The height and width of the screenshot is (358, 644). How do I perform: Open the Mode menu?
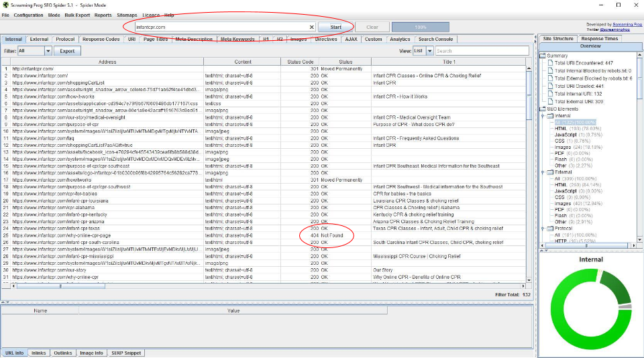click(54, 15)
